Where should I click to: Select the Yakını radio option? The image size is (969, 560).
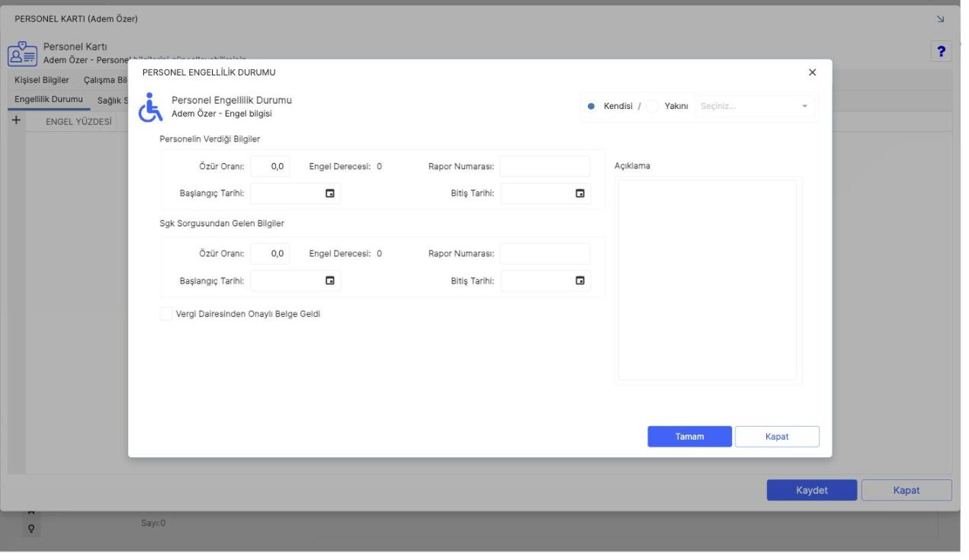click(652, 107)
